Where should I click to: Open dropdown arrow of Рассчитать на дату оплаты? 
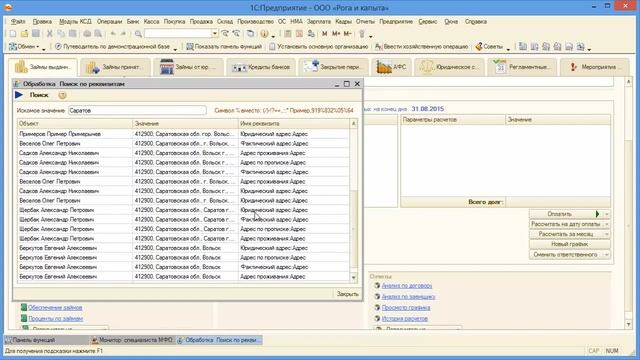[607, 224]
